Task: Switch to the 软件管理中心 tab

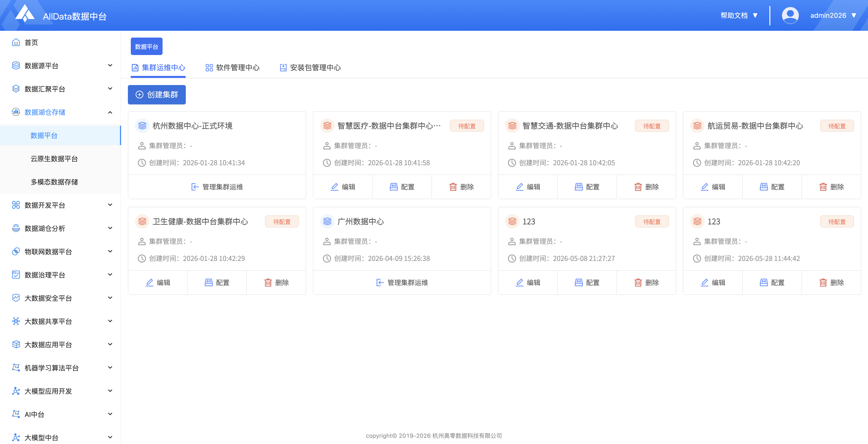Action: (232, 68)
